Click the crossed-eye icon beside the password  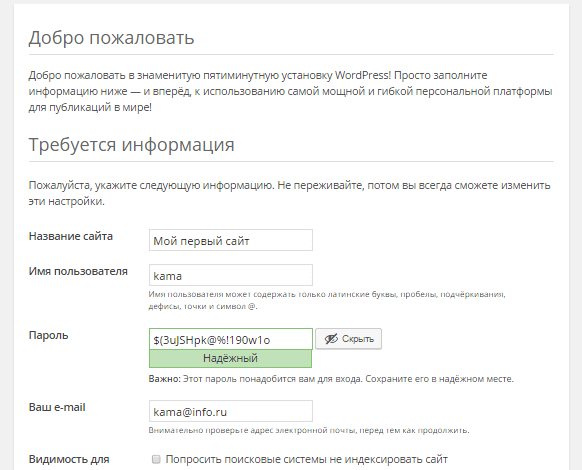click(x=331, y=339)
